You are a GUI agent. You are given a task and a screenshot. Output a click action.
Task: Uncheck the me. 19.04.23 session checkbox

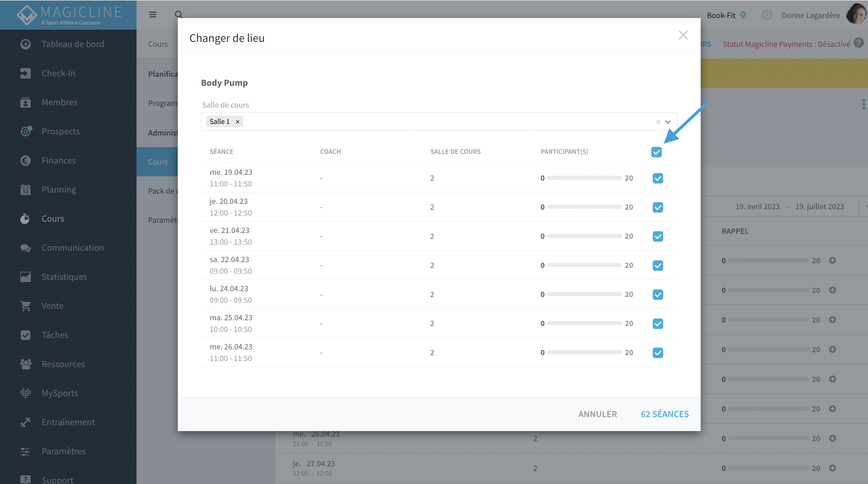coord(658,178)
